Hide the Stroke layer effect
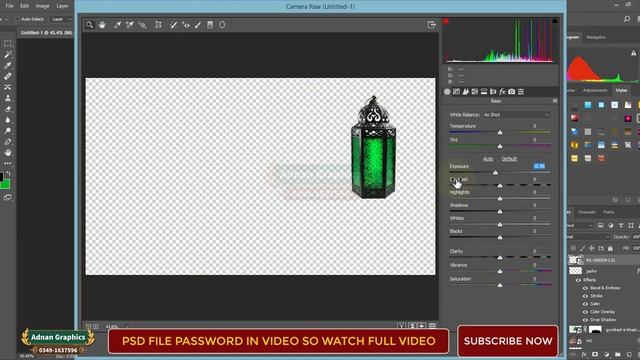640x360 pixels. coord(585,296)
